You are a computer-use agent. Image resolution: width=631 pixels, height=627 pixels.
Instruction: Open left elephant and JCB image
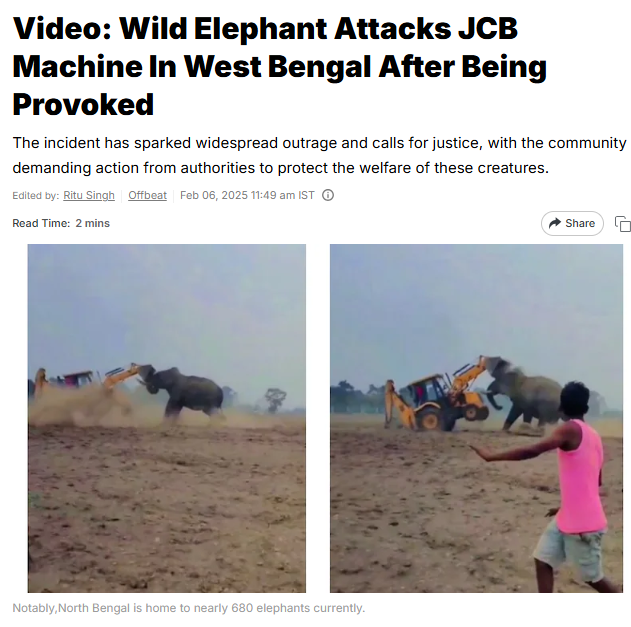click(167, 418)
